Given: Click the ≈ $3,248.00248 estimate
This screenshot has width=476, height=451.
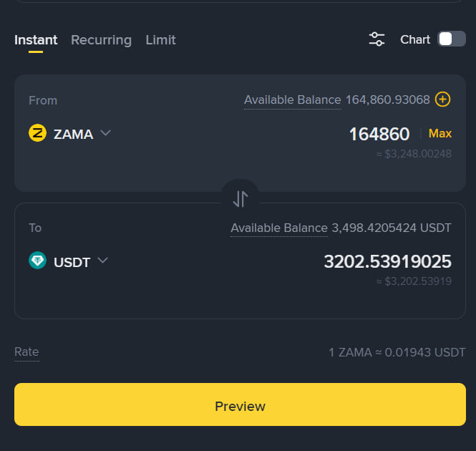Looking at the screenshot, I should point(414,154).
